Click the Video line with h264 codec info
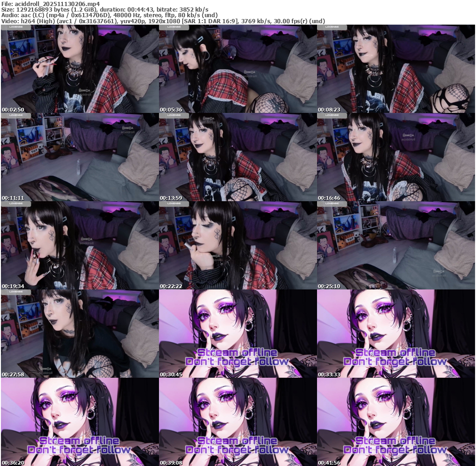 coord(163,21)
